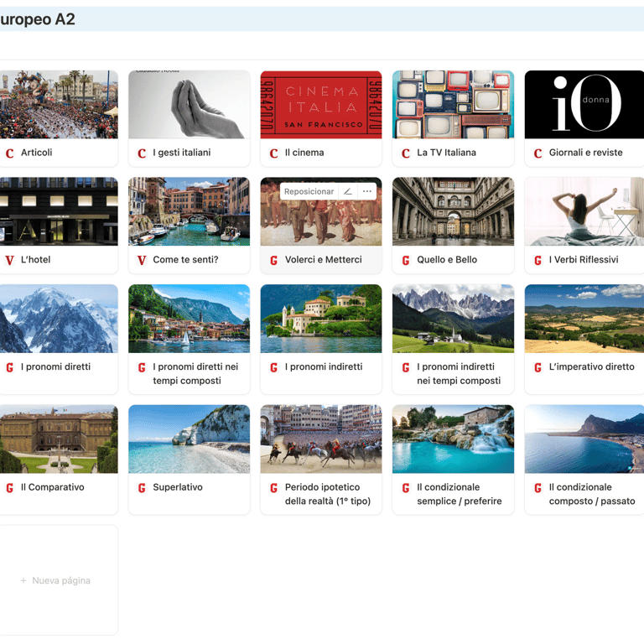Click the horse race cover of Periodo ipotetico
Image resolution: width=644 pixels, height=644 pixels.
click(321, 439)
